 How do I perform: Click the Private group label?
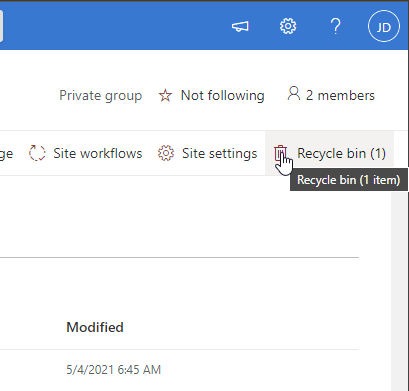click(101, 96)
